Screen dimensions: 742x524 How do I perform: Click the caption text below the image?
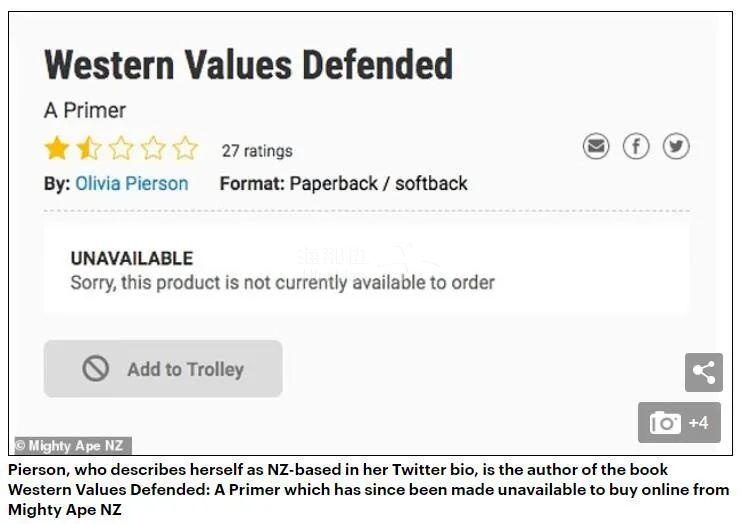370,490
